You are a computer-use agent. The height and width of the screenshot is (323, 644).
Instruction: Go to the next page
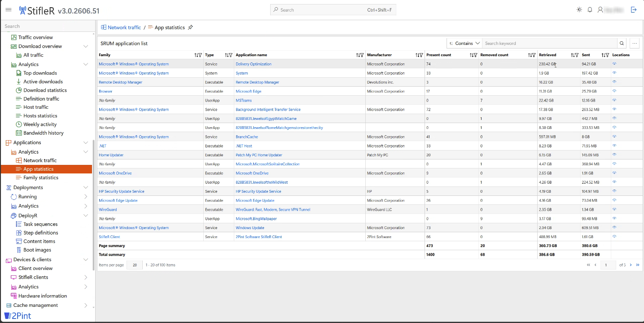631,265
